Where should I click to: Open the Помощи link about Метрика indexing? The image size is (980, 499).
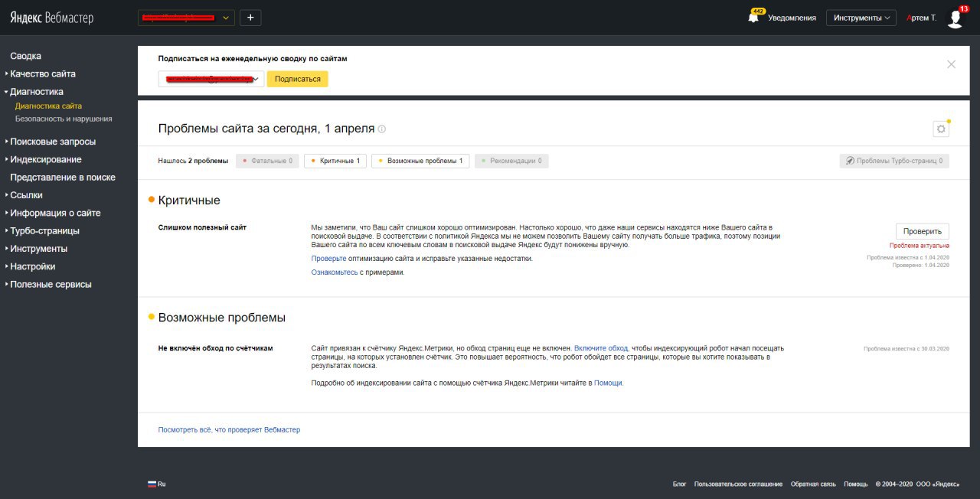pyautogui.click(x=608, y=383)
